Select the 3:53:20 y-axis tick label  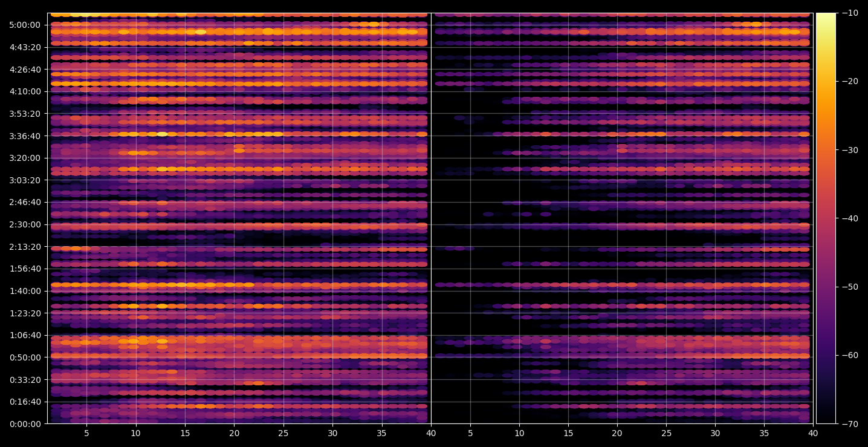tap(25, 114)
